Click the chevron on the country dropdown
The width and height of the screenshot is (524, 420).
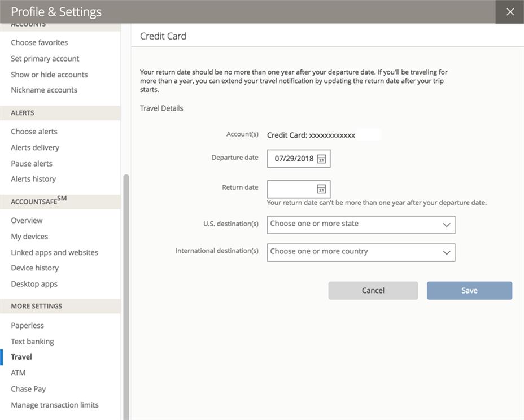(447, 252)
